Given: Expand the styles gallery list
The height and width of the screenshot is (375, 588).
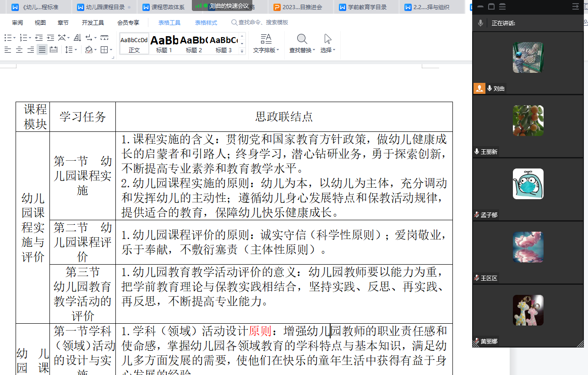Looking at the screenshot, I should 242,51.
